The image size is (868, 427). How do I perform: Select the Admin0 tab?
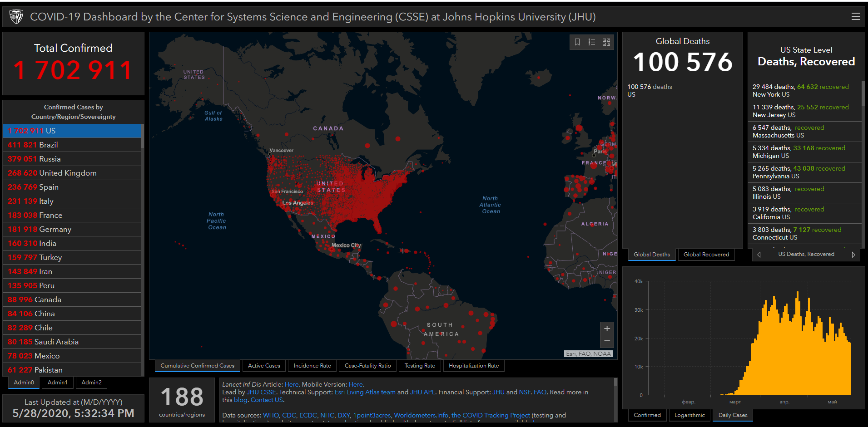[24, 383]
